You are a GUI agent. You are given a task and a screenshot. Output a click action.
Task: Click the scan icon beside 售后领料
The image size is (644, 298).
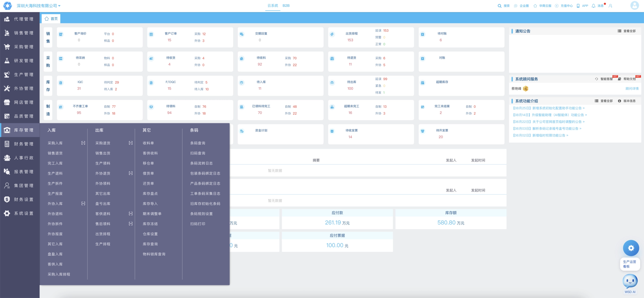tap(130, 224)
